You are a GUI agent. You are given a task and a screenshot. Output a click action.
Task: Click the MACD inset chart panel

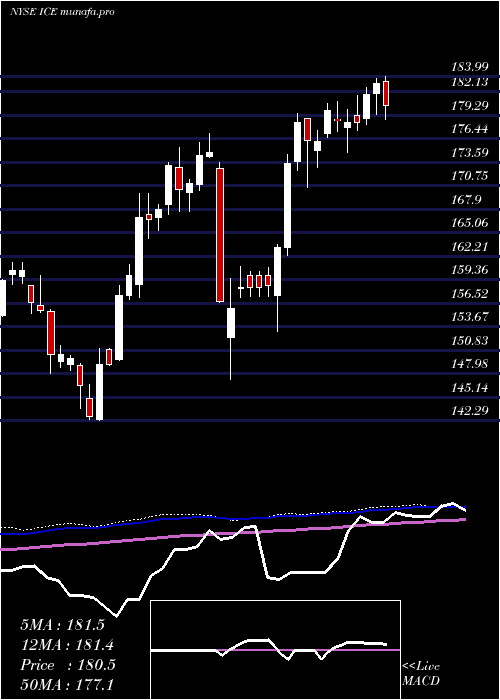tap(275, 650)
